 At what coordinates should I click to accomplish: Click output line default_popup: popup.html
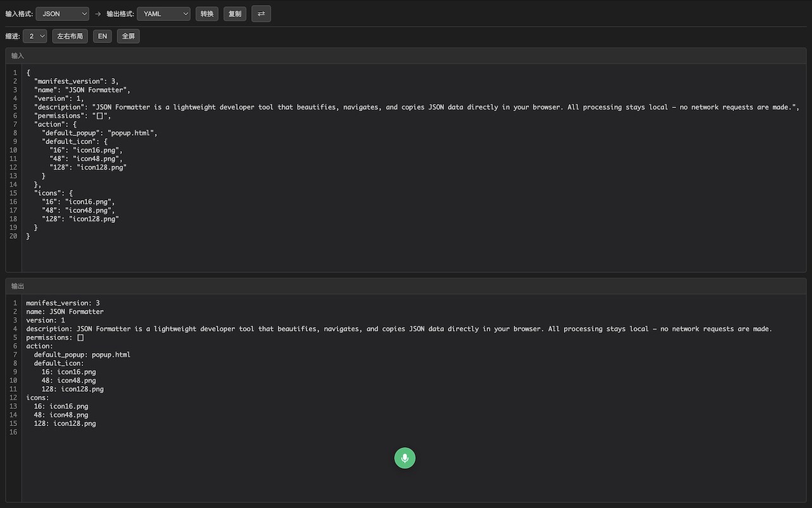click(x=82, y=355)
